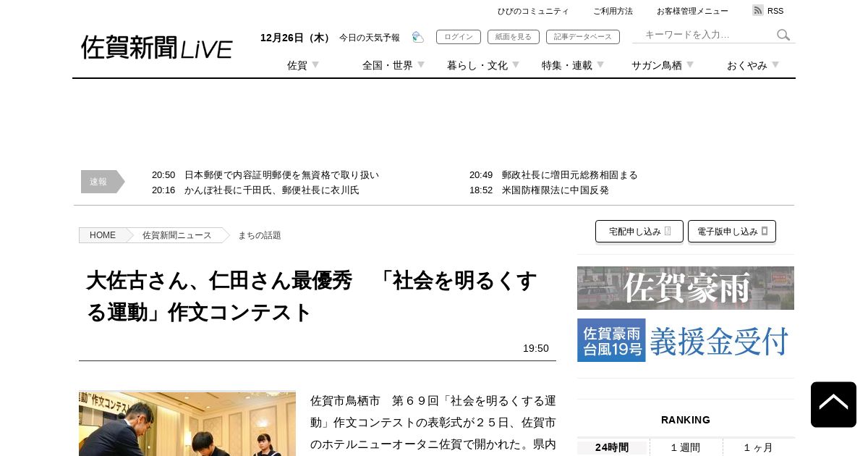Screen dimensions: 868x456
Task: Open the 暮らし・文化 navigation menu
Action: click(477, 65)
